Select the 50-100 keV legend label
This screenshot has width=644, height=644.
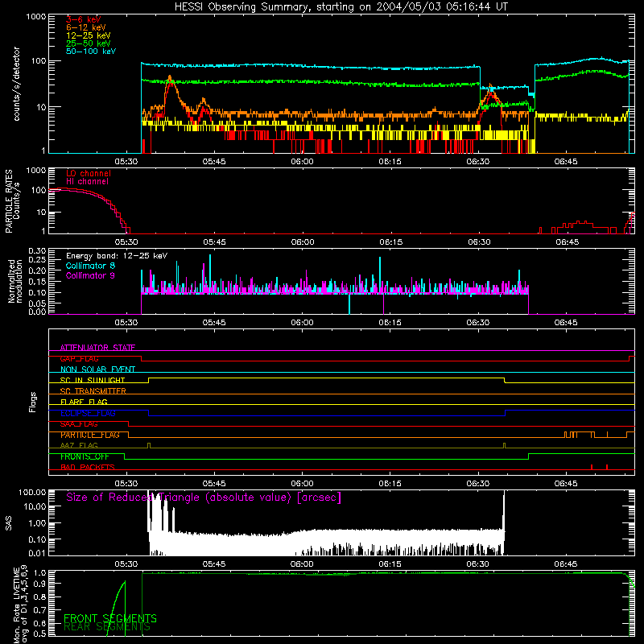pyautogui.click(x=91, y=51)
